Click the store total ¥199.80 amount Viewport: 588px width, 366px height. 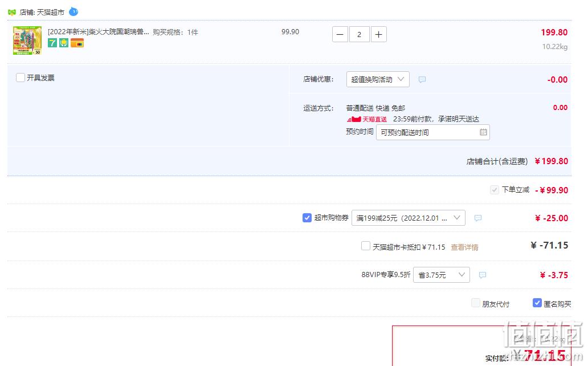click(x=552, y=161)
